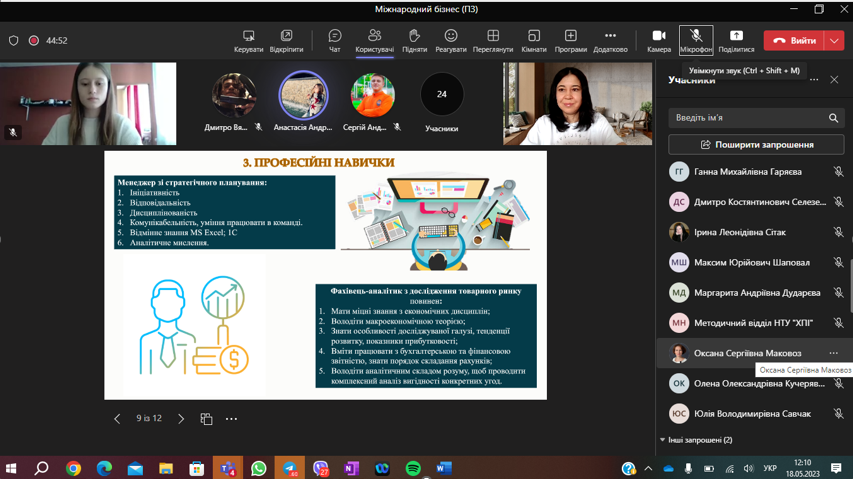Open more options for Оксана Сергіївна Маковоз
The height and width of the screenshot is (479, 853).
coord(833,353)
